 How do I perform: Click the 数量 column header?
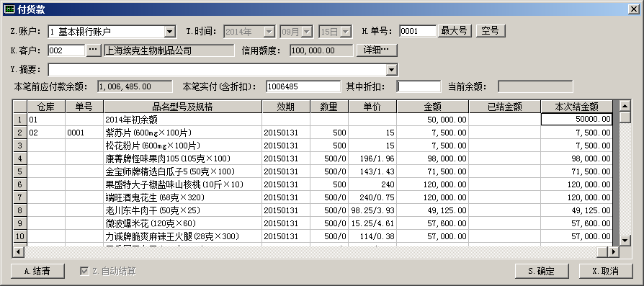[x=329, y=107]
